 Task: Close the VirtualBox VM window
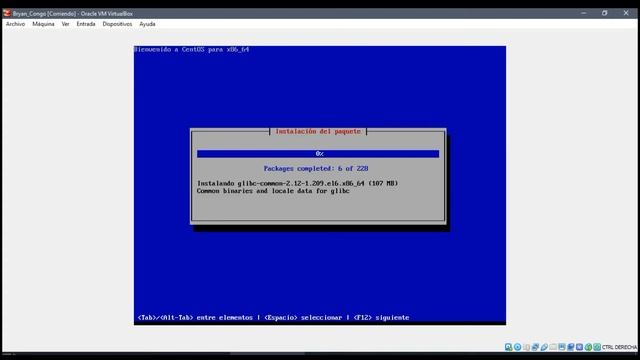[626, 13]
